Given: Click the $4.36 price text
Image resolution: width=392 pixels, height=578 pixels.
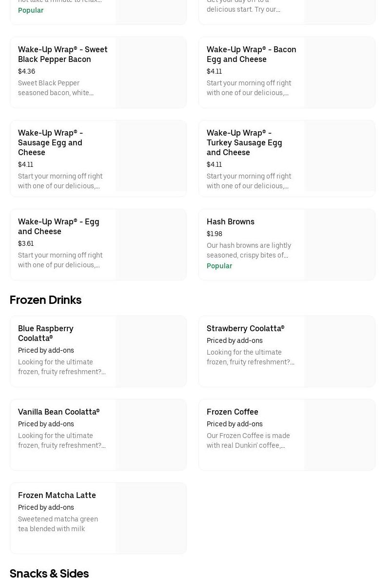Looking at the screenshot, I should (x=26, y=71).
